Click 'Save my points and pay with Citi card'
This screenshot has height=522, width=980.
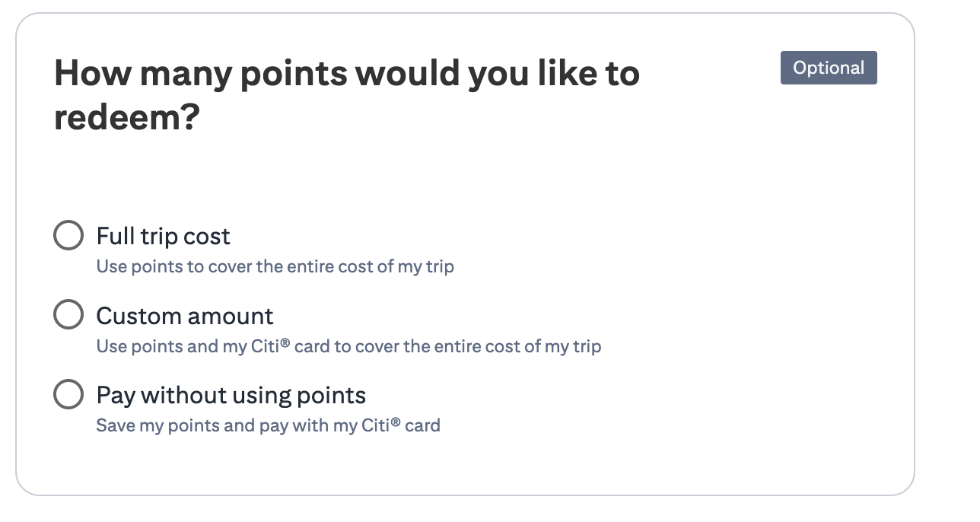coord(268,425)
